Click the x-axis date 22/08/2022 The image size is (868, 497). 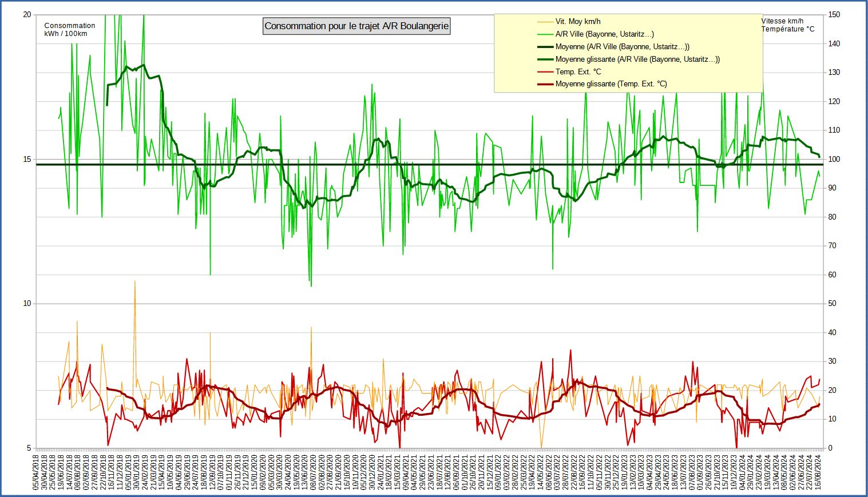[x=575, y=472]
